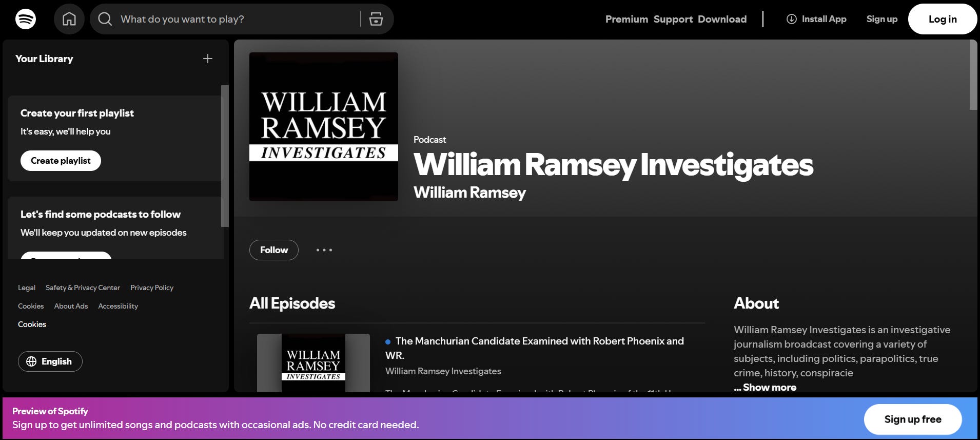The width and height of the screenshot is (980, 440).
Task: Open Support link in top bar
Action: pos(673,19)
